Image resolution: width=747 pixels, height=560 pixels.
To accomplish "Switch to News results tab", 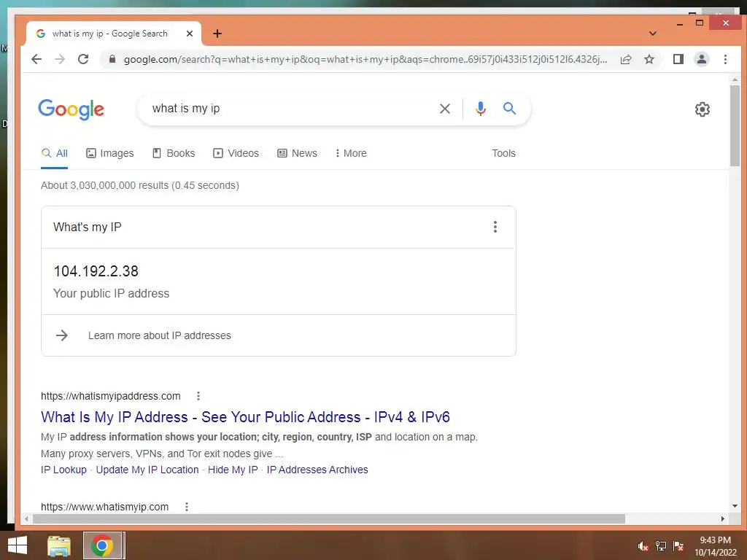I will click(x=298, y=153).
